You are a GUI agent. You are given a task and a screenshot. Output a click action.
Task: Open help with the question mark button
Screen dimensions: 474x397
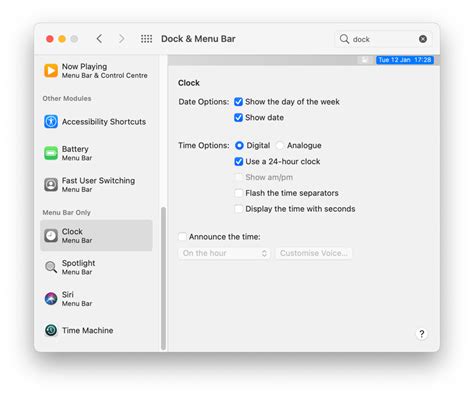pyautogui.click(x=422, y=334)
